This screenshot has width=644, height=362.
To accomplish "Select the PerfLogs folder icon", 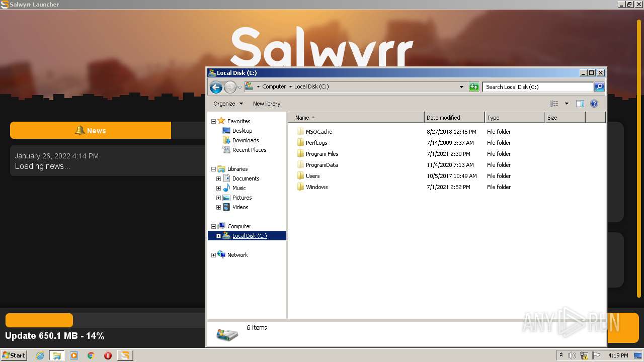I will pyautogui.click(x=300, y=143).
